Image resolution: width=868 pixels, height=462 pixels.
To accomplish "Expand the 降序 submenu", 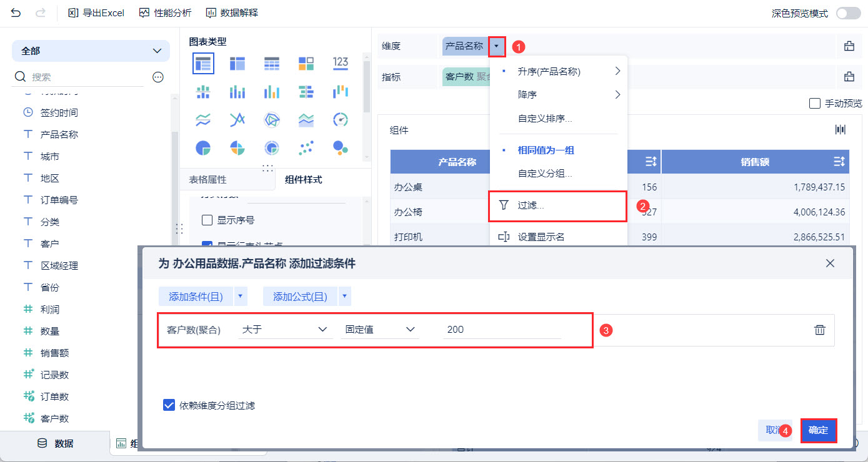I will coord(558,95).
